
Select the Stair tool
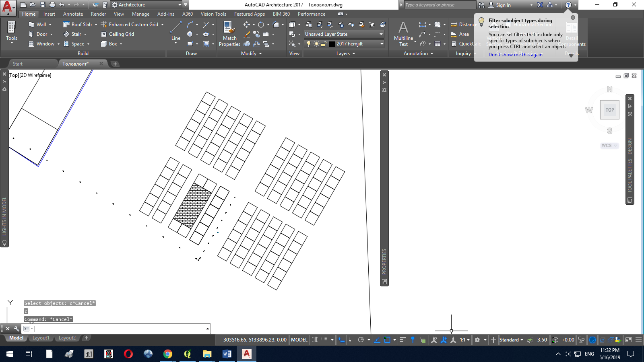pos(75,34)
